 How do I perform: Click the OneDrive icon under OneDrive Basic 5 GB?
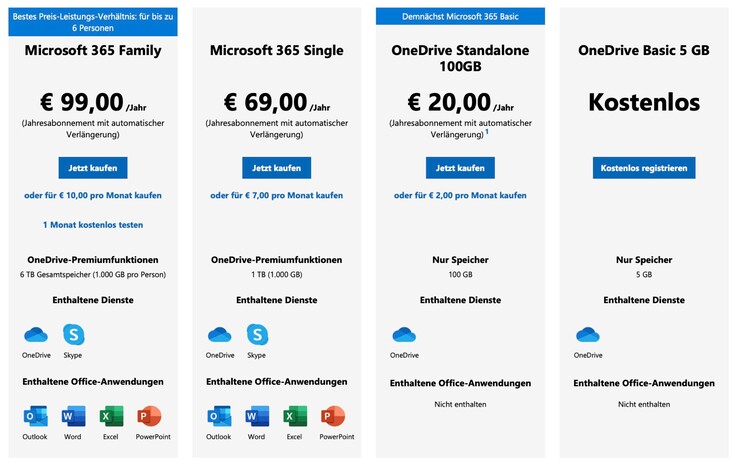[x=588, y=334]
